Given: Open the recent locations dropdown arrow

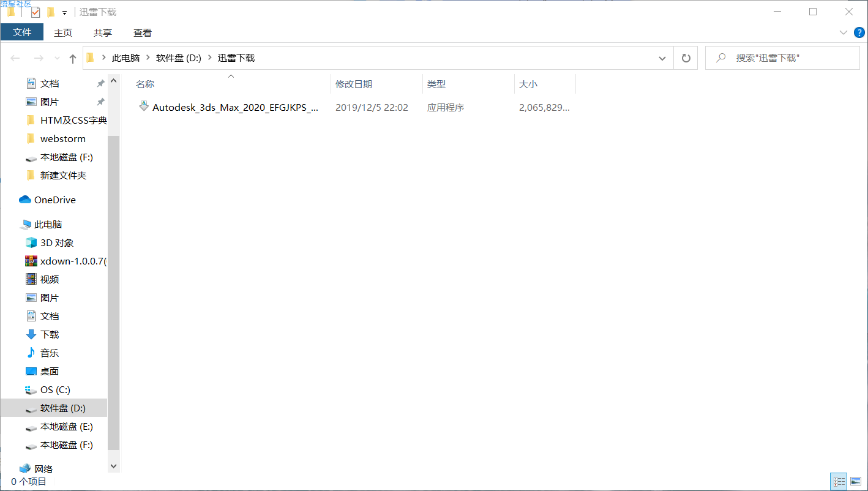Looking at the screenshot, I should tap(58, 58).
